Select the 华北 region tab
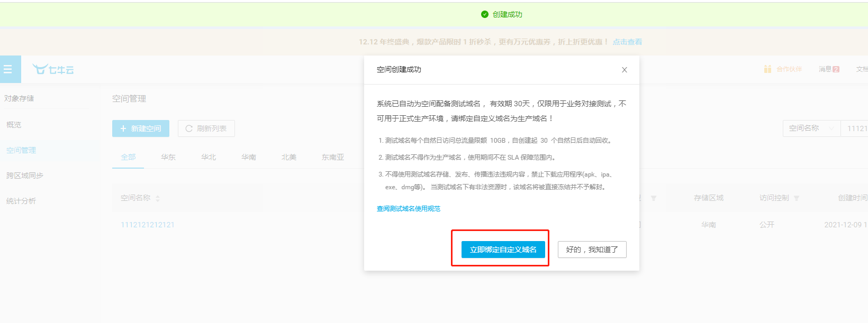Screen dimensions: 868x323 tap(209, 158)
